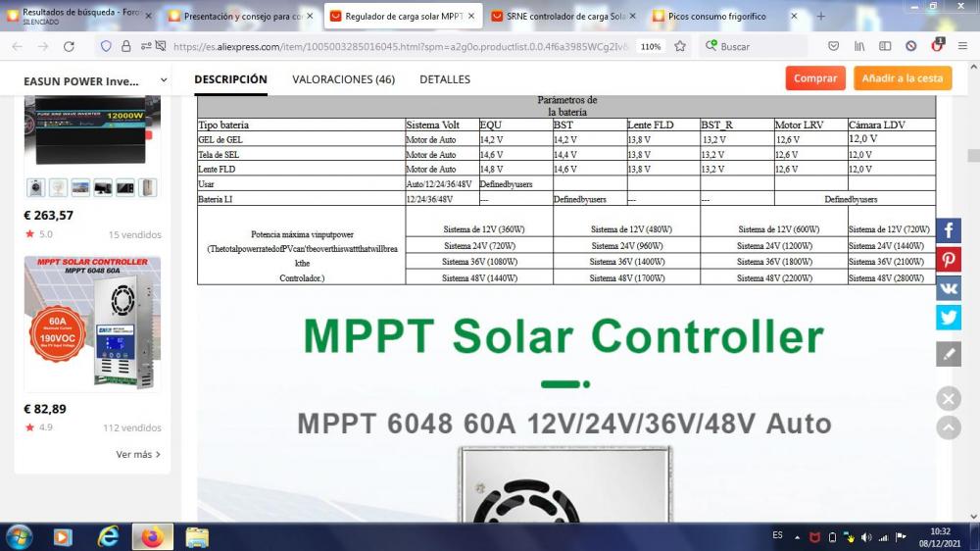Click Firefox account notification icon
This screenshot has height=551, width=980.
click(x=937, y=45)
